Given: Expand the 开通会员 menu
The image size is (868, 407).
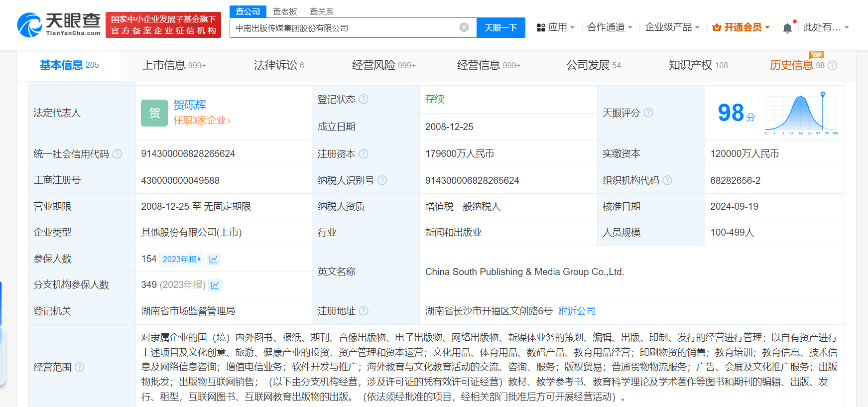Looking at the screenshot, I should [741, 27].
